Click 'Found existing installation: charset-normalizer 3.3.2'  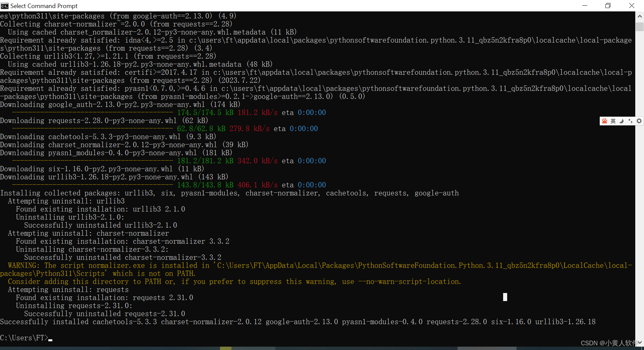coord(123,241)
